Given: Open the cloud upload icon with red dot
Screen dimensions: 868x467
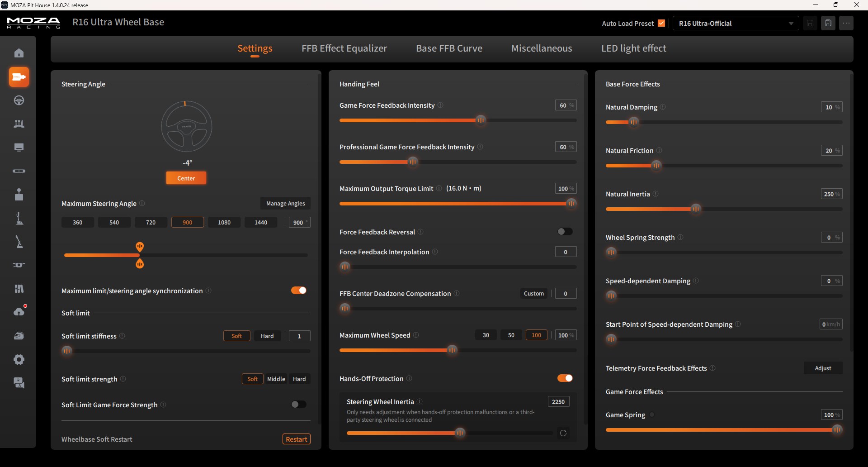Looking at the screenshot, I should 19,312.
